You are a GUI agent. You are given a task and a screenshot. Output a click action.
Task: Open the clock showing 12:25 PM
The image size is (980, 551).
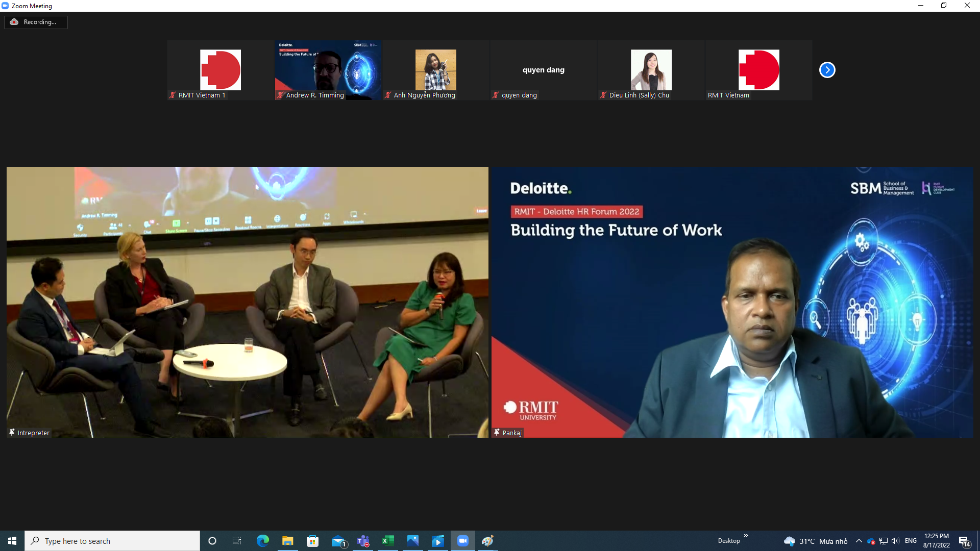pos(937,541)
